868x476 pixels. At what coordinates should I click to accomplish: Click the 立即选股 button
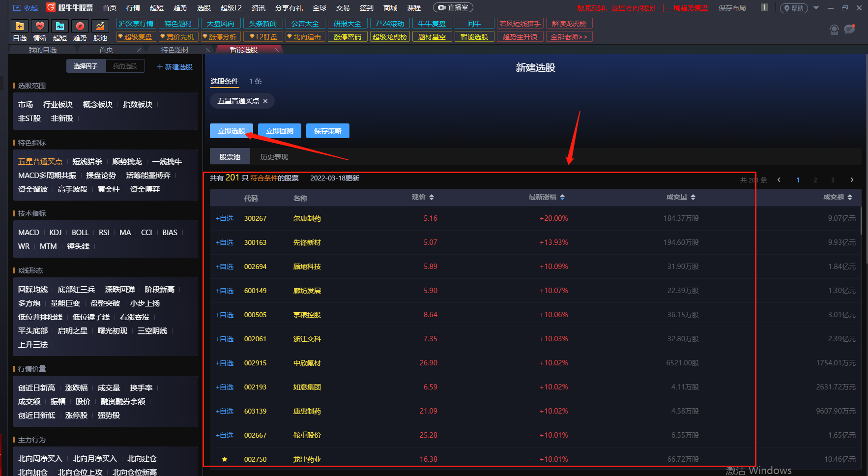click(x=231, y=131)
